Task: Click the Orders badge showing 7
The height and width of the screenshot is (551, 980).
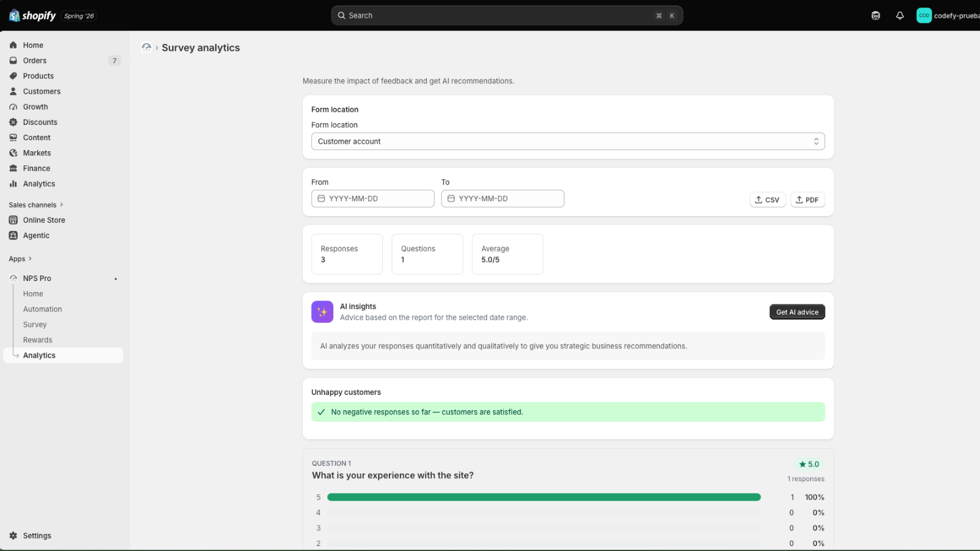Action: pos(115,61)
